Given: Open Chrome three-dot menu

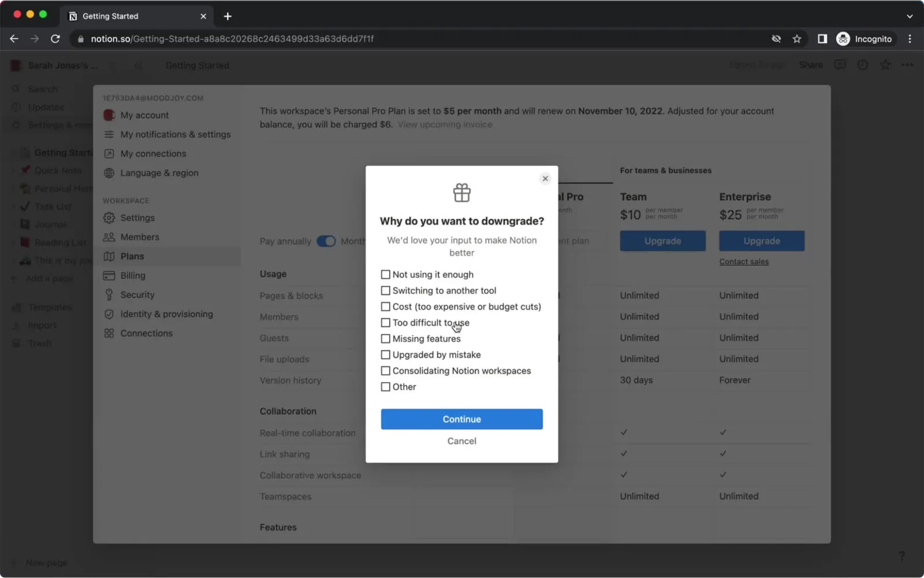Looking at the screenshot, I should click(x=910, y=39).
